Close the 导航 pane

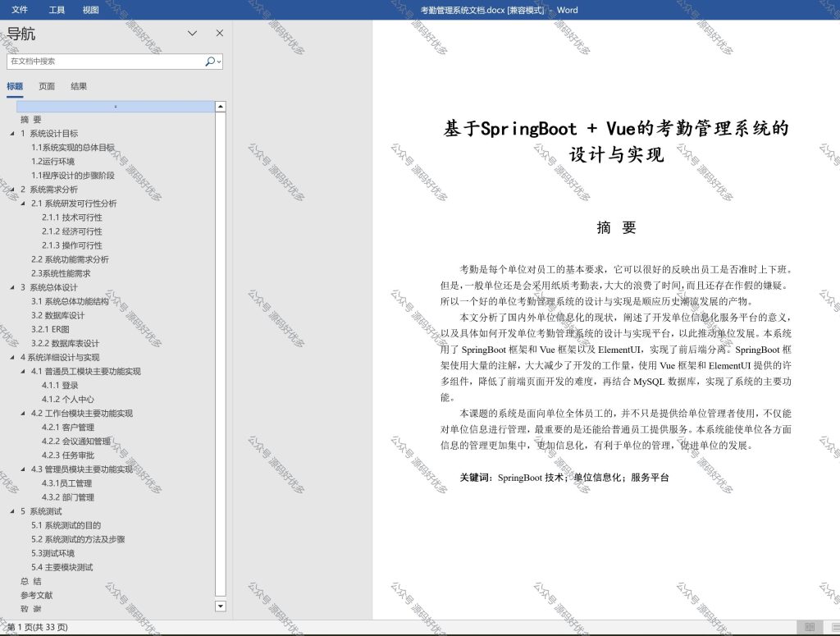click(x=220, y=33)
